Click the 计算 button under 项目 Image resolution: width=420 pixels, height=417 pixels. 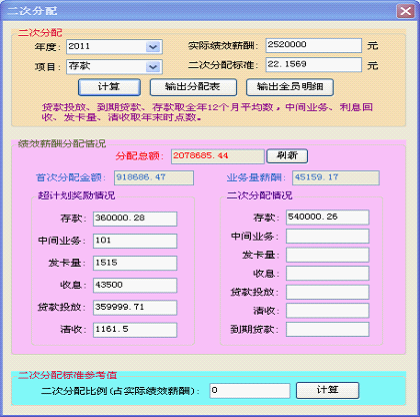(109, 87)
